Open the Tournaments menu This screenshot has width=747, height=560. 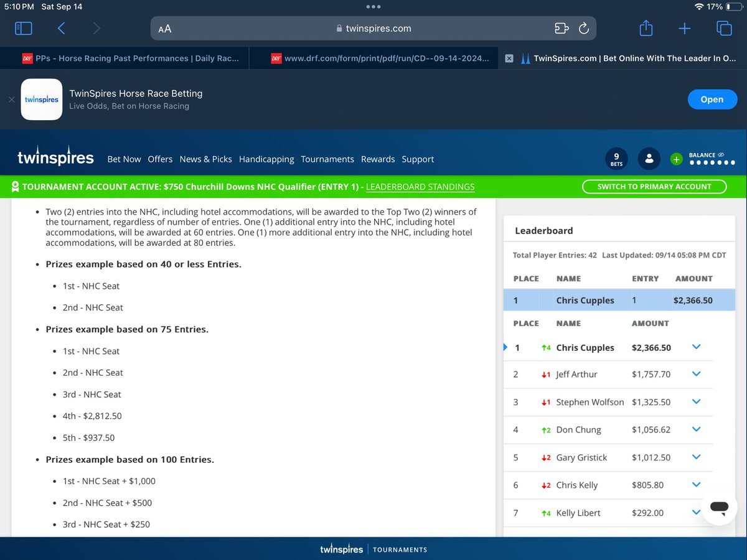point(327,159)
